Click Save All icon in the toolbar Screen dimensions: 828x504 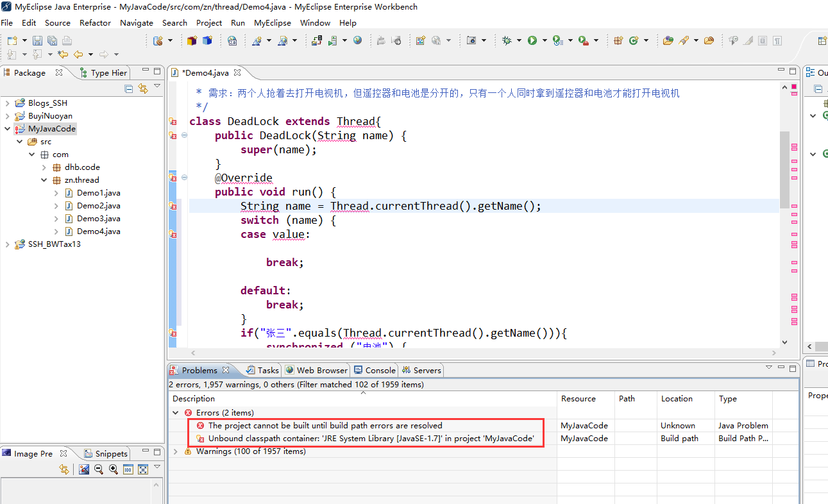point(52,40)
